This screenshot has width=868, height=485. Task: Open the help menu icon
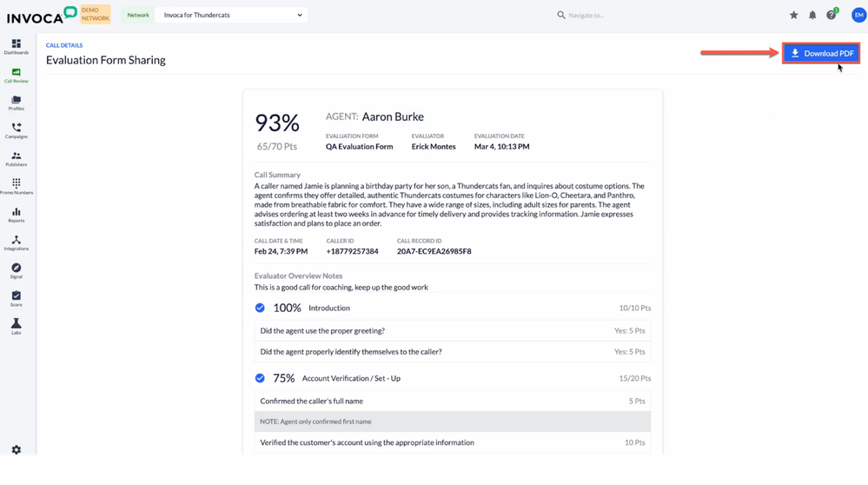(832, 15)
